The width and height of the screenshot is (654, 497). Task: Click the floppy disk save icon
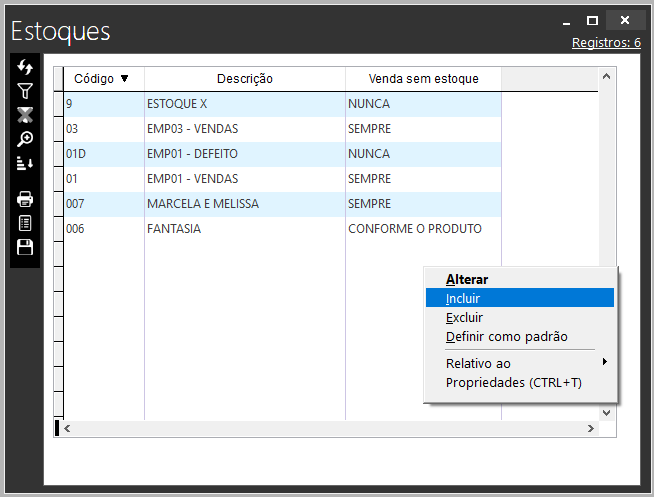coord(25,247)
